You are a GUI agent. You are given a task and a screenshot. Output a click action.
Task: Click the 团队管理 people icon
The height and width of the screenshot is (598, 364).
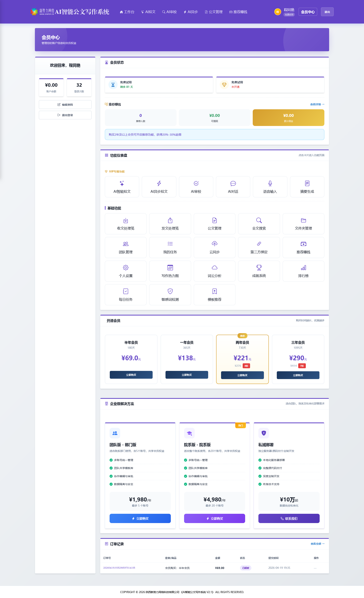click(x=126, y=244)
